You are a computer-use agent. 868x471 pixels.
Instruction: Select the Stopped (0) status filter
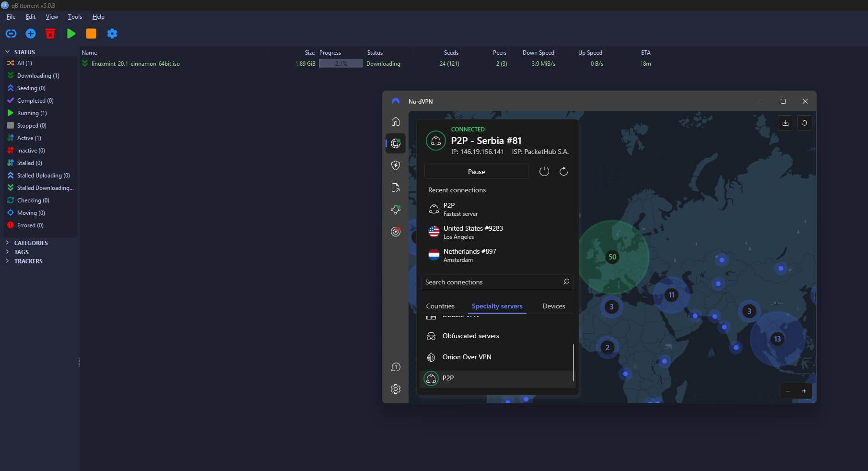point(40,126)
